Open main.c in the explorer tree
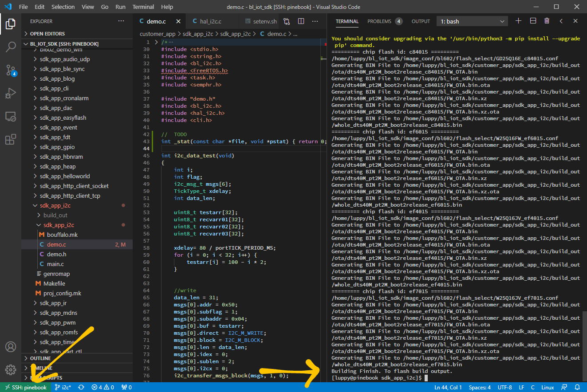 click(55, 264)
